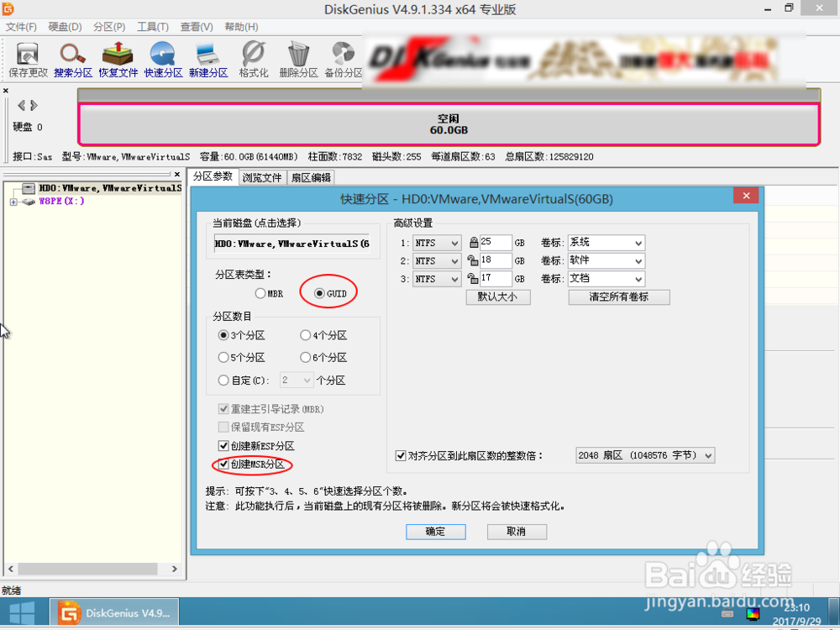Switch to Partition Parameters (分区参数) tab

213,176
